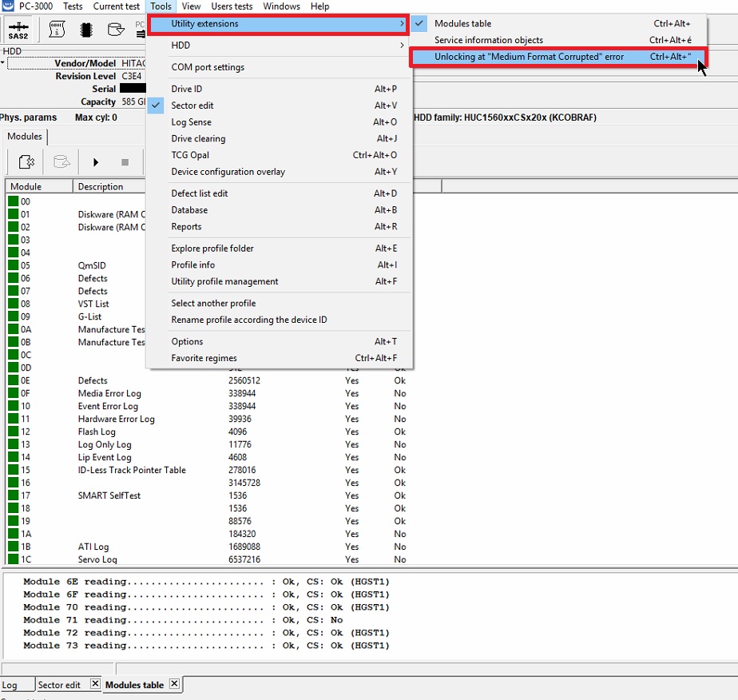Sort by the Module column header
This screenshot has width=738, height=700.
click(39, 186)
